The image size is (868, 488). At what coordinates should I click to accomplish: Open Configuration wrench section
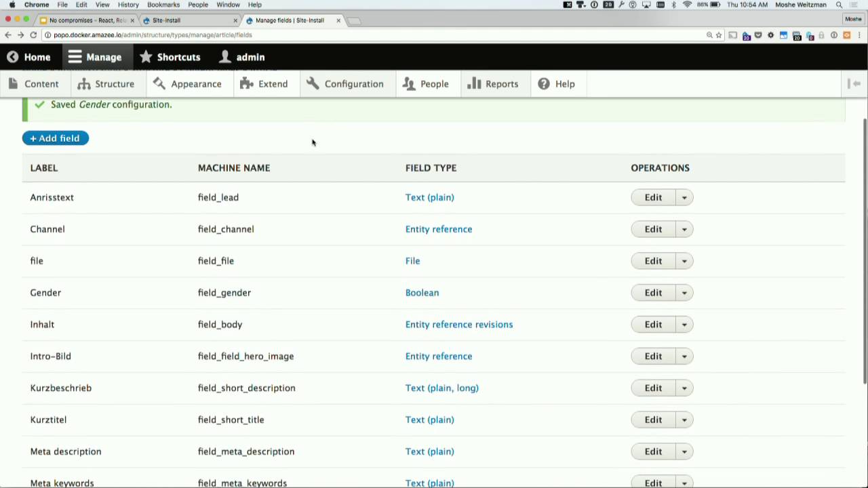[344, 84]
